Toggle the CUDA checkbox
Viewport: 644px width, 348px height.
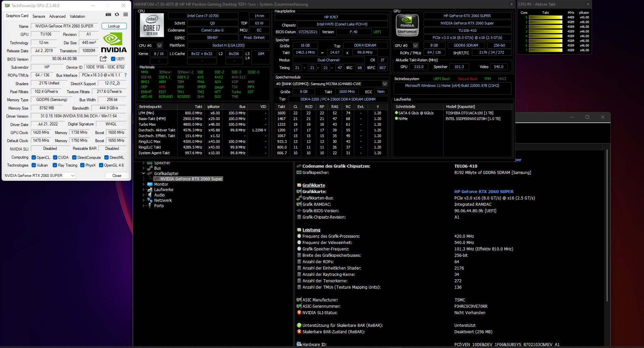click(x=55, y=157)
